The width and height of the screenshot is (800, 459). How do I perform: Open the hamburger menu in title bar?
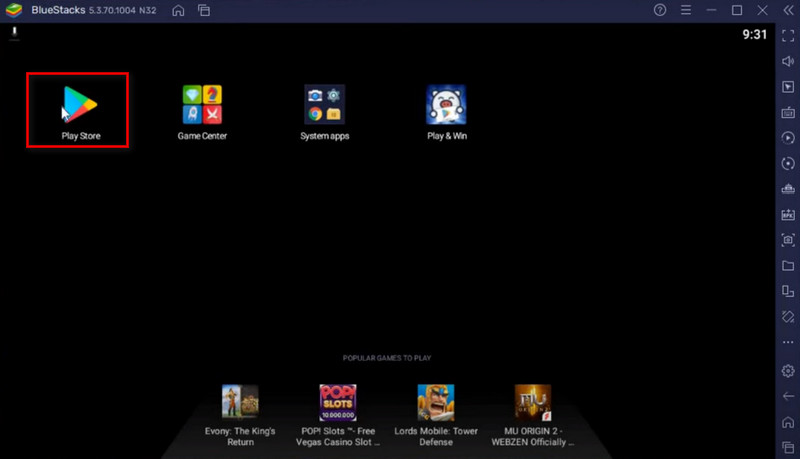click(x=686, y=10)
